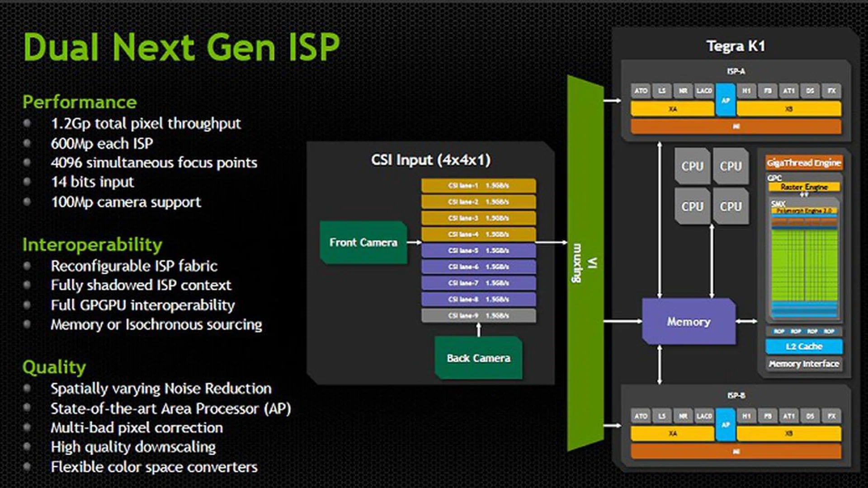Select the yellow CSI lane-1 bar
Viewport: 868px width, 488px height.
478,186
